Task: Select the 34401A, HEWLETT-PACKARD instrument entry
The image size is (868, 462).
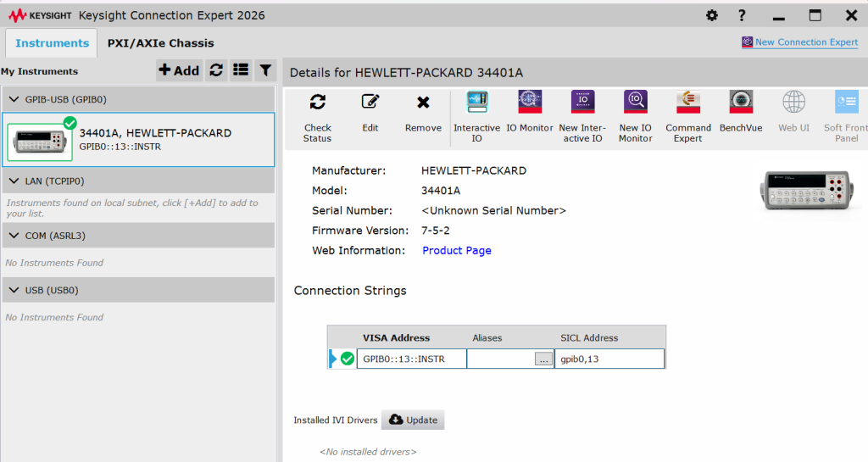Action: coord(138,139)
